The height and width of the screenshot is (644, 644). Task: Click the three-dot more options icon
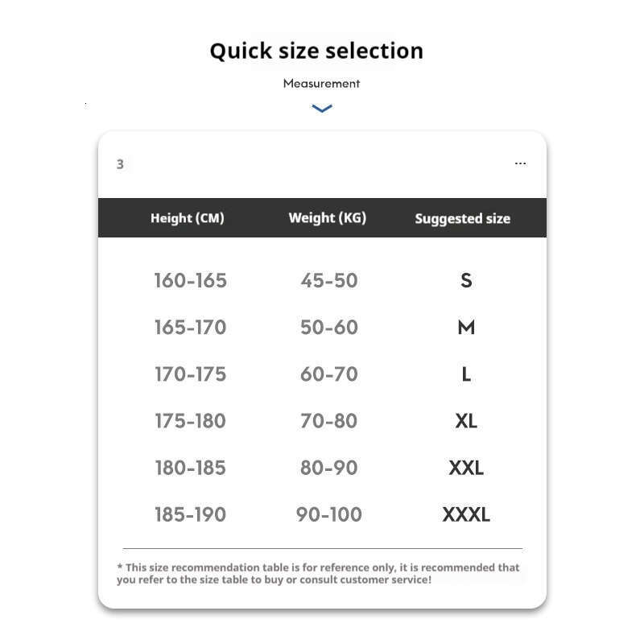tap(520, 163)
